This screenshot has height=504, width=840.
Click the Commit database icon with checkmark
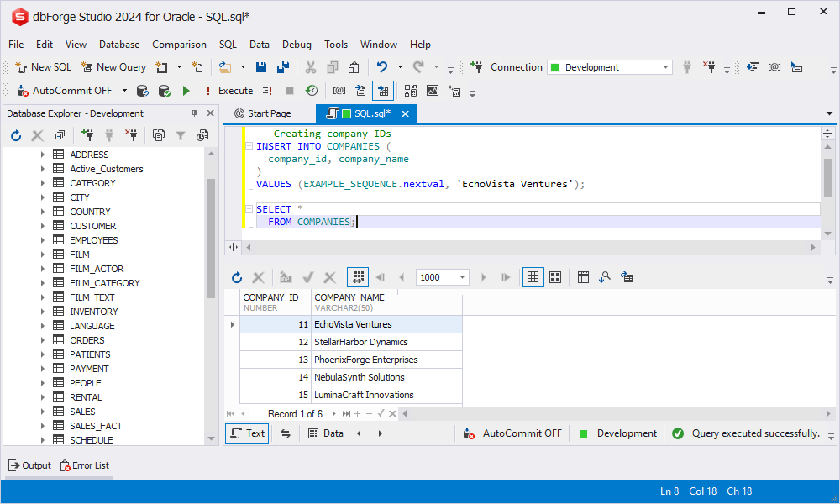coord(164,91)
